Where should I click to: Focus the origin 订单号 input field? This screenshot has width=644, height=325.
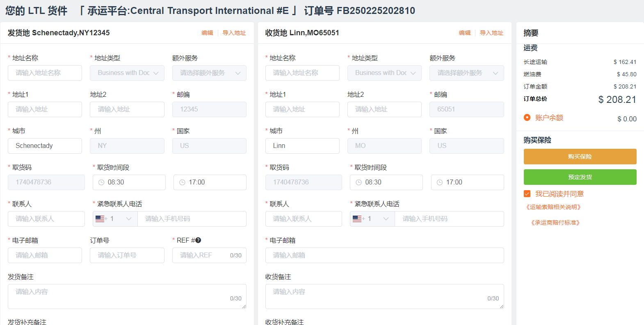(x=127, y=255)
